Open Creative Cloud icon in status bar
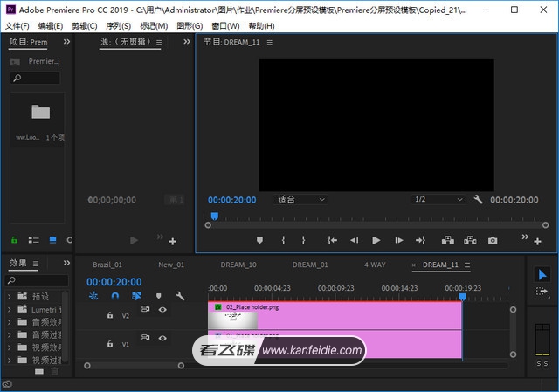Image resolution: width=559 pixels, height=392 pixels. [7, 384]
